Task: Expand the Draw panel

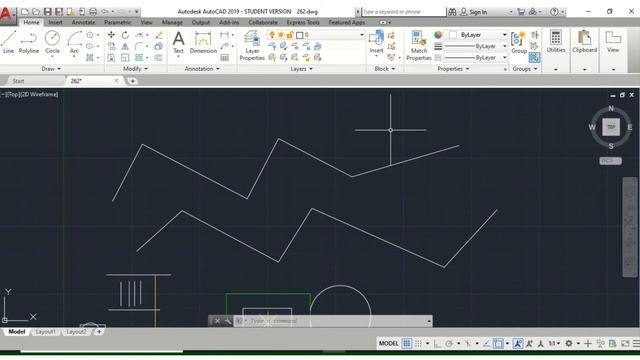Action: [51, 69]
